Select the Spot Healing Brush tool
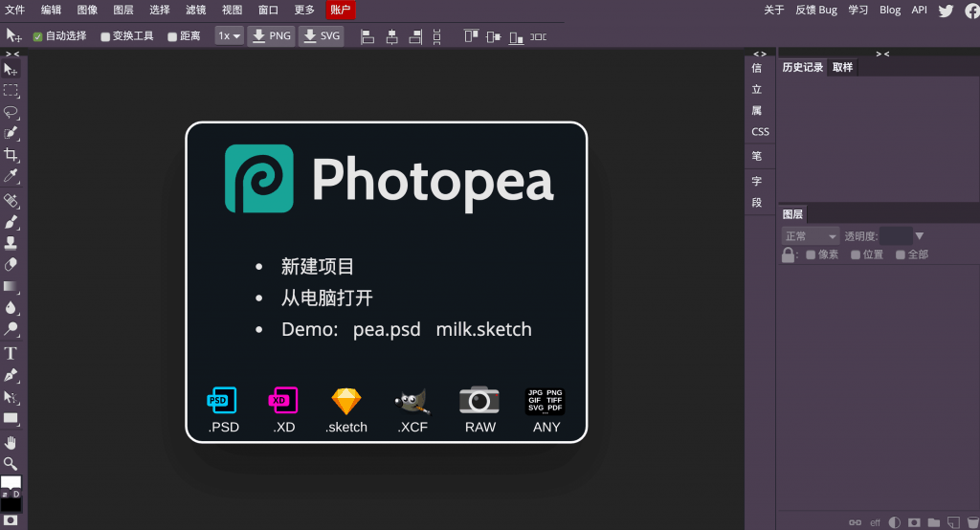 (11, 201)
